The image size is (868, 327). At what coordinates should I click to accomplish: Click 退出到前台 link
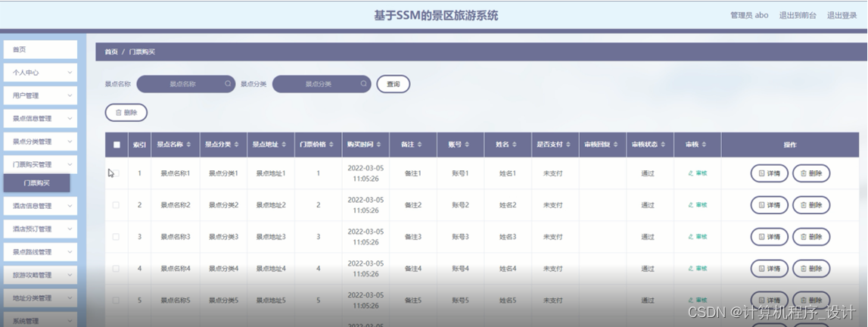point(798,15)
